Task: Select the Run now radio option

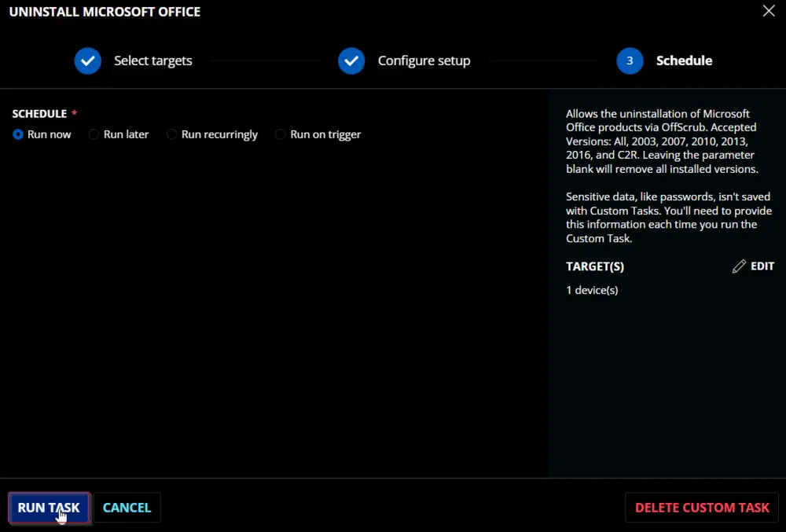Action: (x=18, y=134)
